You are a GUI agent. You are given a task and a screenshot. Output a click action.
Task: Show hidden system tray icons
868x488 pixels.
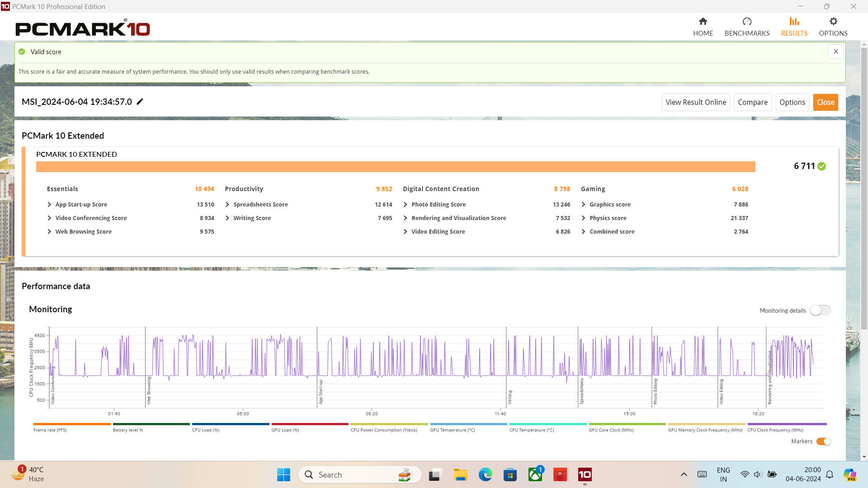[684, 474]
